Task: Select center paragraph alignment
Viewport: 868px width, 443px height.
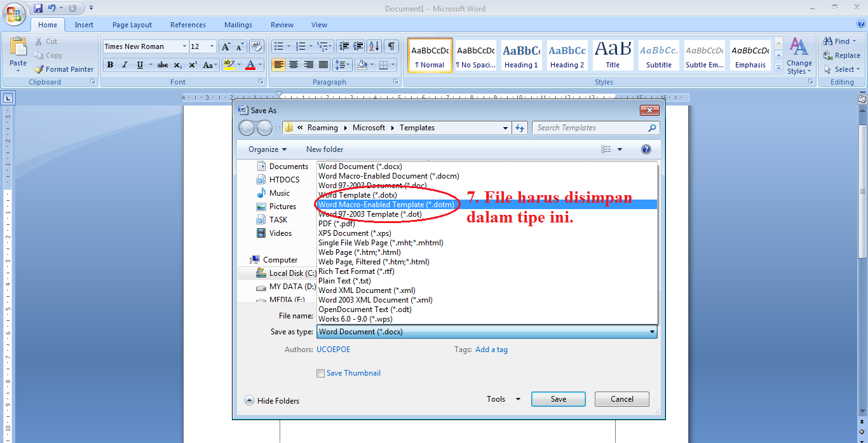Action: 293,65
